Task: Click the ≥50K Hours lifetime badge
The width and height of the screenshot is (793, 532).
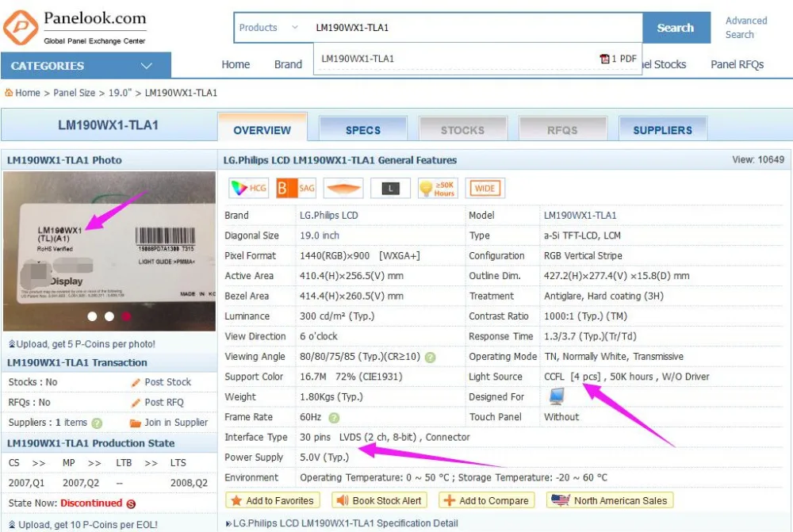Action: click(x=438, y=188)
